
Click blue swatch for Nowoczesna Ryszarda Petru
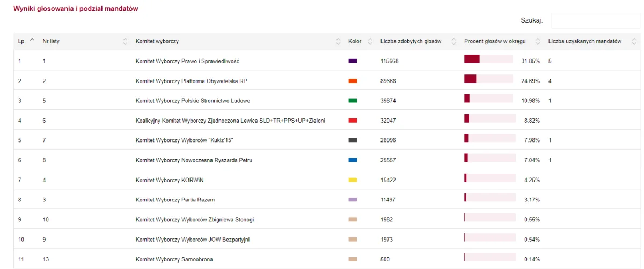[353, 160]
